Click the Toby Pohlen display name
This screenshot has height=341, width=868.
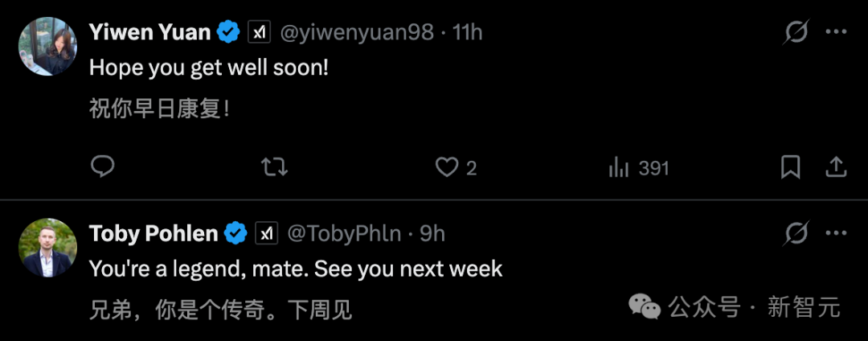pos(154,234)
